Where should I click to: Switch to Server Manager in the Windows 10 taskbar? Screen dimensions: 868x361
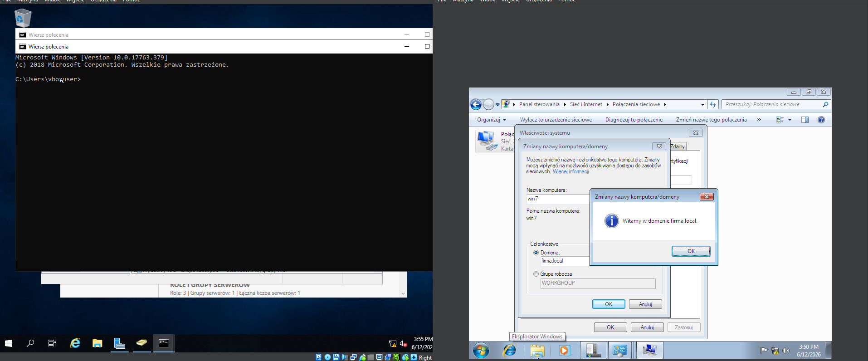tap(119, 343)
